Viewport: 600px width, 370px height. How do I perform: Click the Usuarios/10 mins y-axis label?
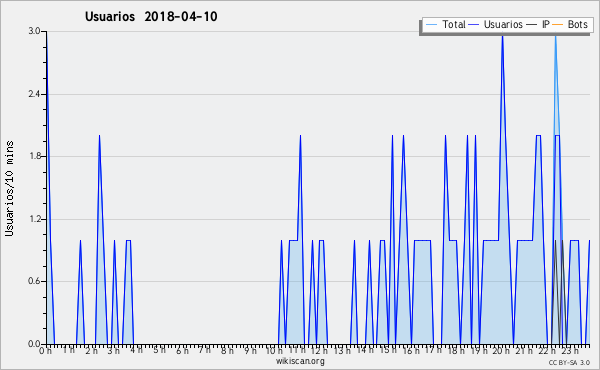(9, 189)
